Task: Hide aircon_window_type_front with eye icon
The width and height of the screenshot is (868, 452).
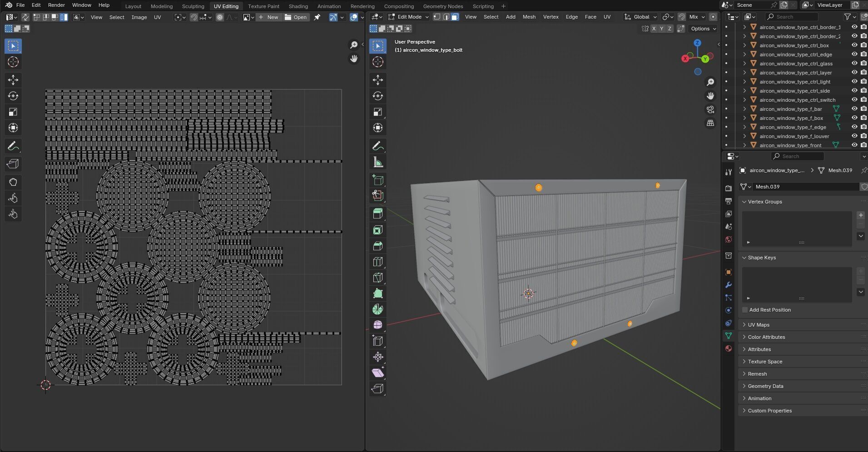Action: click(854, 145)
